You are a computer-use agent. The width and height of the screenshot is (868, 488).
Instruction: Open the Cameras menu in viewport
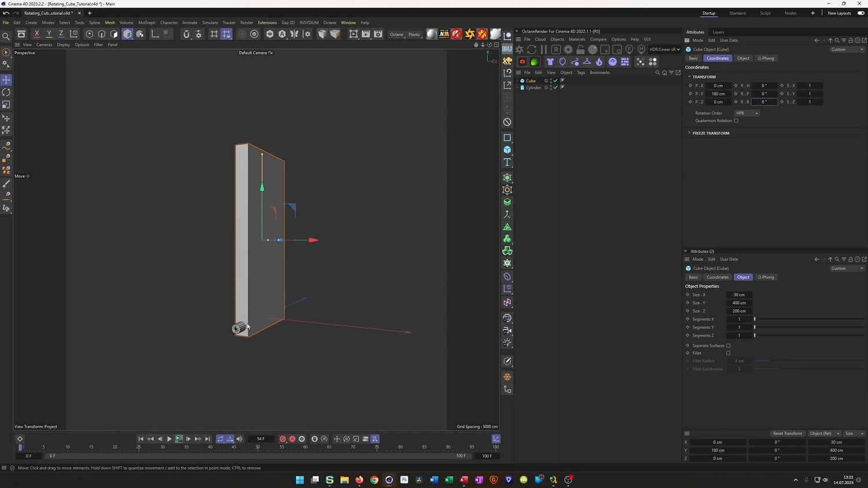pos(44,45)
